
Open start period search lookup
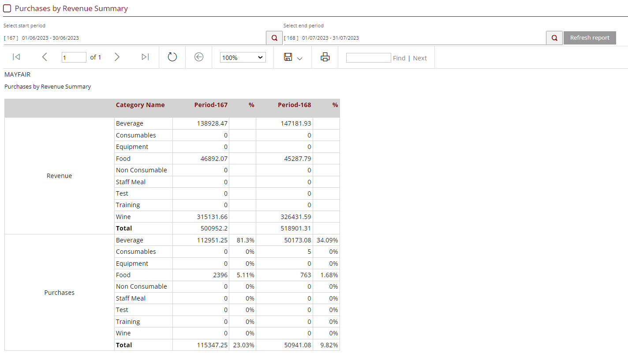(274, 38)
